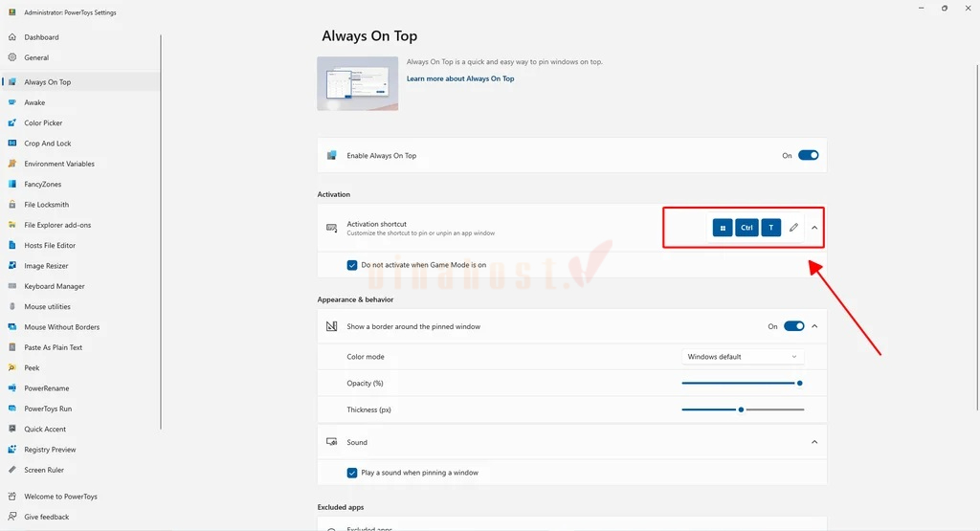Click the Quick Accent icon

click(x=11, y=430)
